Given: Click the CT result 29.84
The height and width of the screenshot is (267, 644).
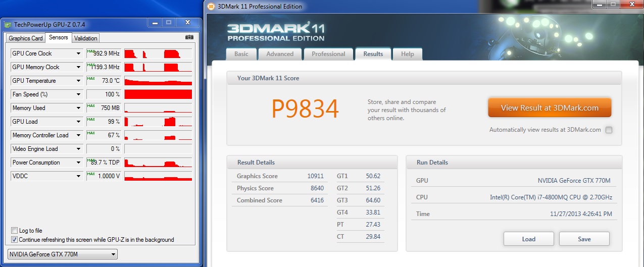Looking at the screenshot, I should 373,237.
